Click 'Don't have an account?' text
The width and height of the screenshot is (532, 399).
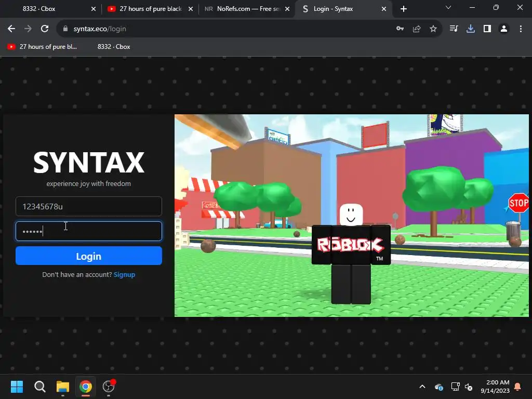77,274
